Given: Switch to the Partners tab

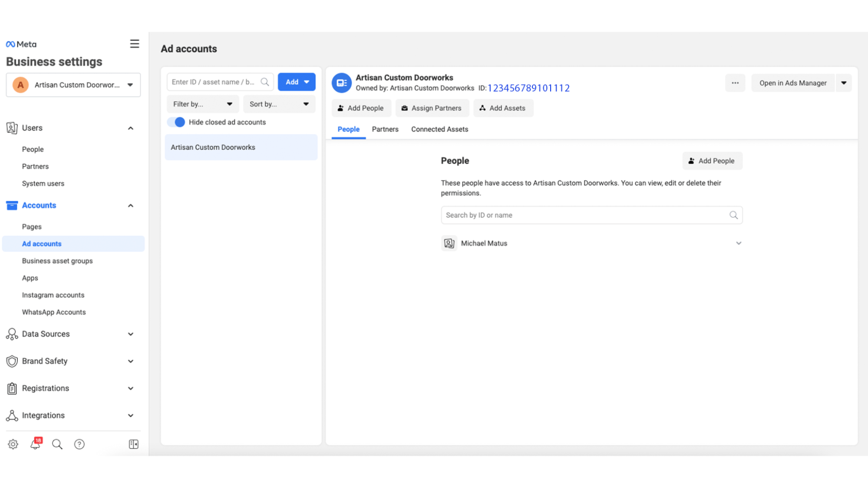Looking at the screenshot, I should tap(385, 129).
